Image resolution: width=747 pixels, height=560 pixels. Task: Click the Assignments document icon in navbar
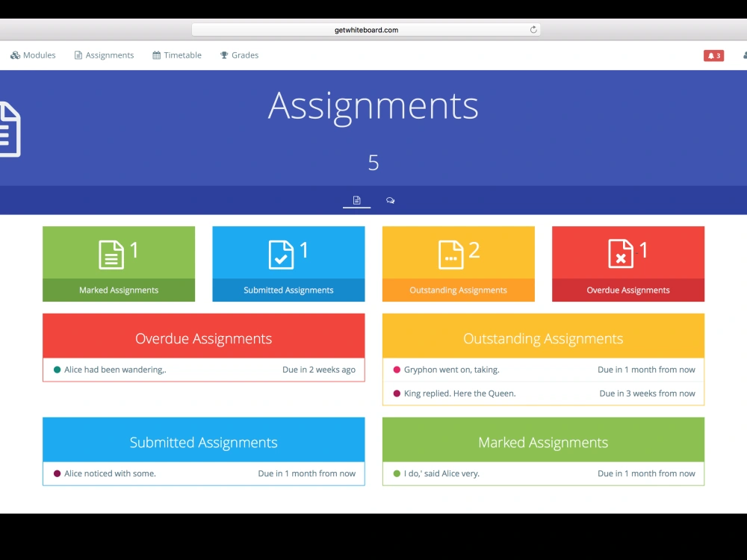coord(78,55)
